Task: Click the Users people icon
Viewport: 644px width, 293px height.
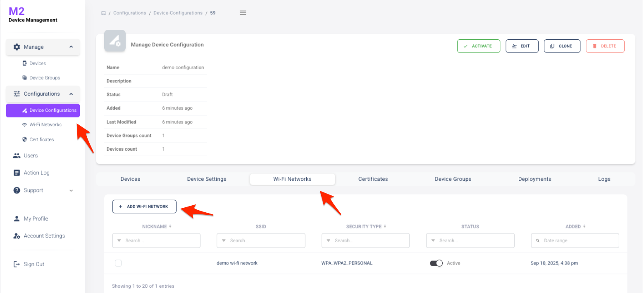Action: click(17, 156)
